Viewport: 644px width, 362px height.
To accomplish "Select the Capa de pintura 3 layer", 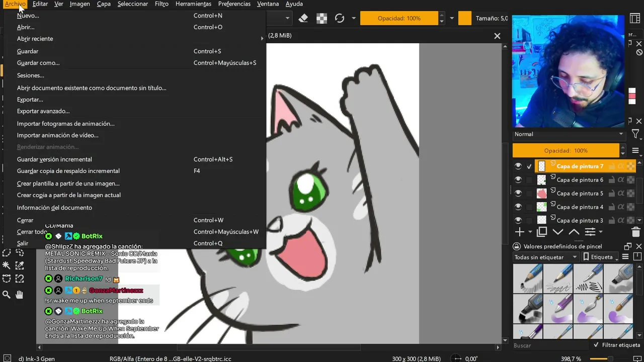I will (x=580, y=220).
